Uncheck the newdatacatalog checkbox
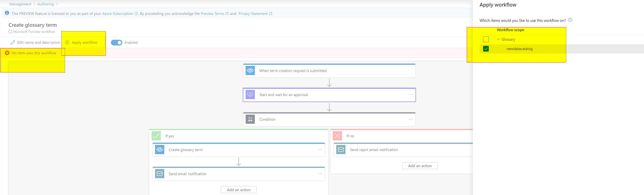 coord(486,49)
